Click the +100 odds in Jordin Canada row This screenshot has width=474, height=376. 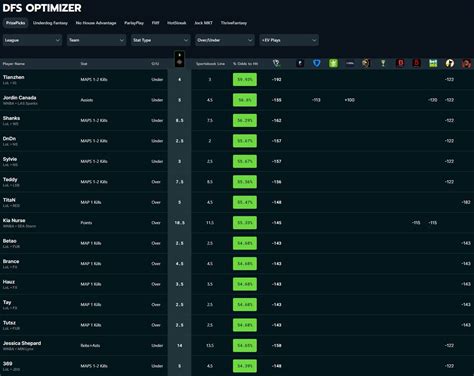point(350,100)
